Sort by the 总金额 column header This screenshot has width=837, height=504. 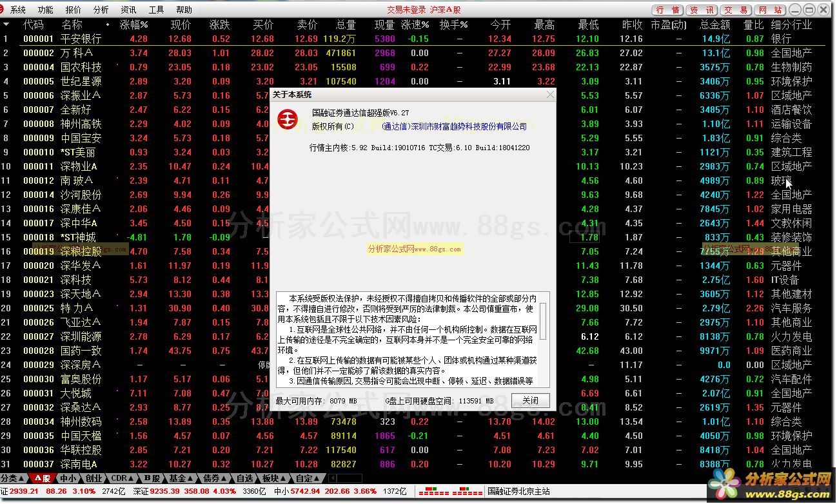(x=715, y=24)
